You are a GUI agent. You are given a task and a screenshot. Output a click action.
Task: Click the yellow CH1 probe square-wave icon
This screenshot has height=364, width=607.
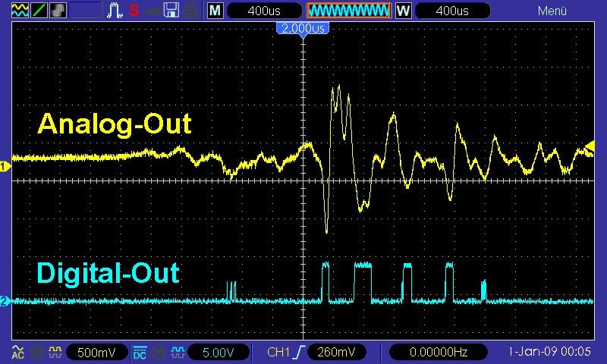click(55, 352)
